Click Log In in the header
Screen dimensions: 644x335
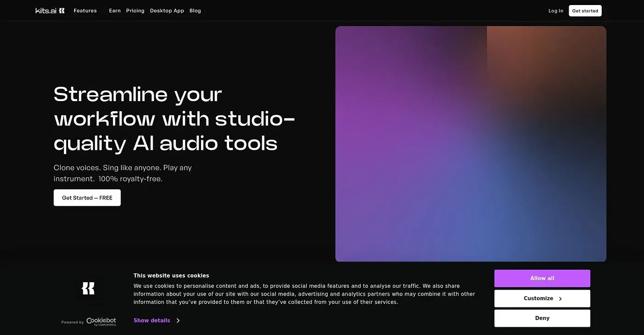[556, 11]
